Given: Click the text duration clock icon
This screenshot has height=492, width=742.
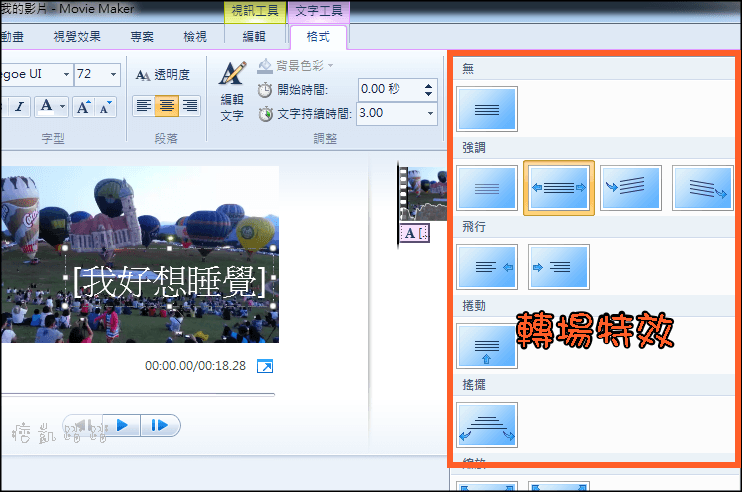Looking at the screenshot, I should 265,114.
